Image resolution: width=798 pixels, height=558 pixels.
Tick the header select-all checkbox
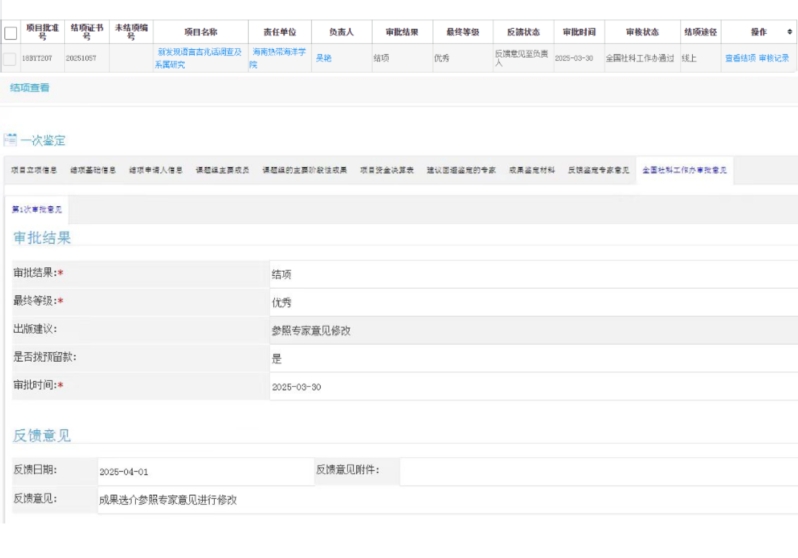point(10,33)
